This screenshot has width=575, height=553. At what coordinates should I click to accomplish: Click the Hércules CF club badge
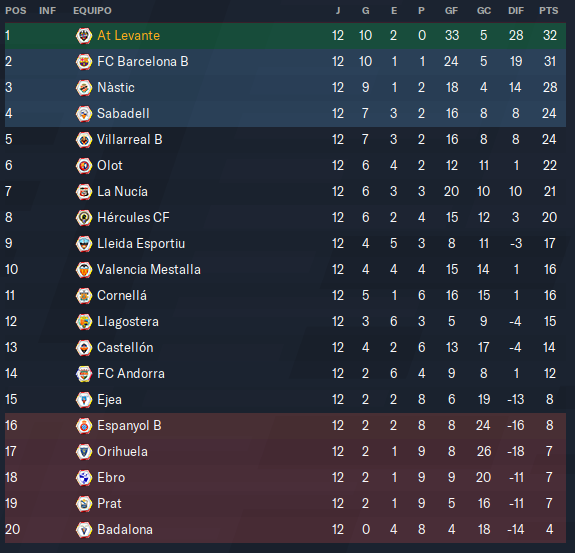84,218
